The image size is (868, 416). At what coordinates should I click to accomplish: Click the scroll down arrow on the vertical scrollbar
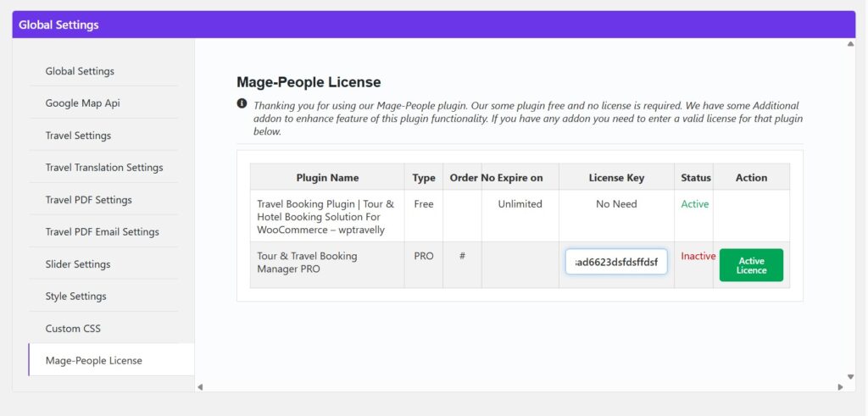tap(850, 377)
